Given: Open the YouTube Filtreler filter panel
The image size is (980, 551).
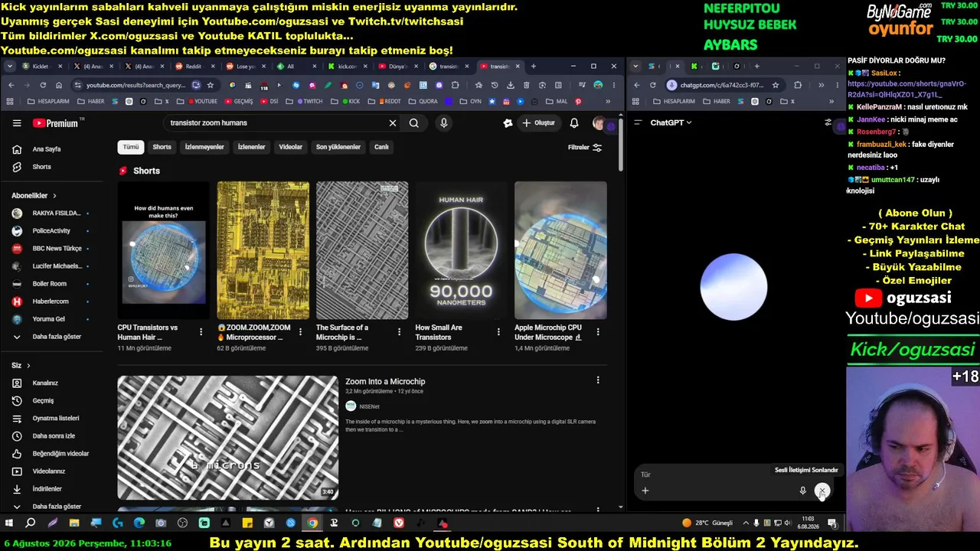Looking at the screenshot, I should (x=585, y=148).
